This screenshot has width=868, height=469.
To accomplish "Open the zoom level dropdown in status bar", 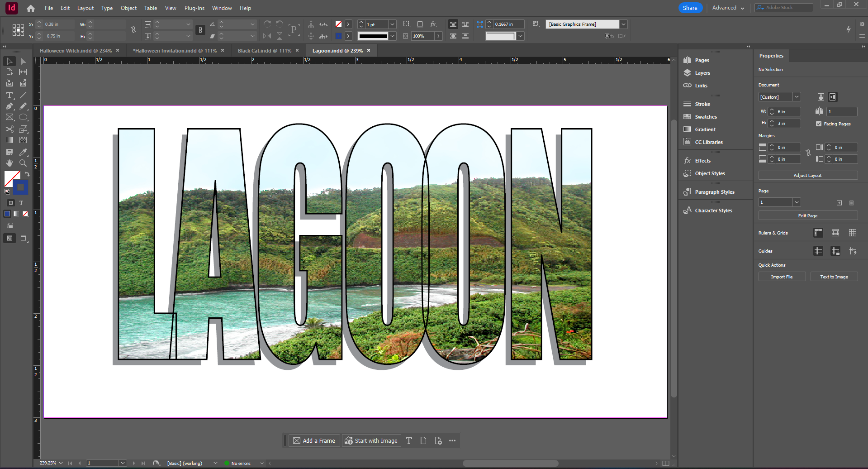I will [61, 463].
